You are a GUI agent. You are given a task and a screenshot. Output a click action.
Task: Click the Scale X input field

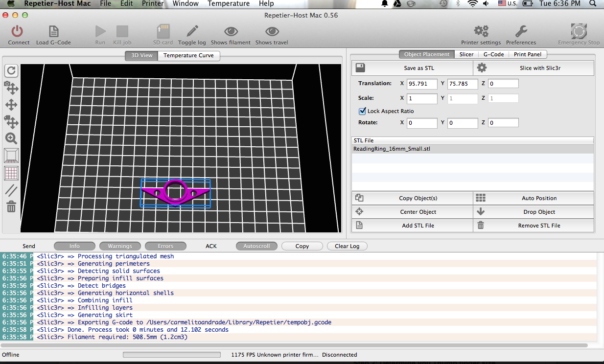click(422, 98)
